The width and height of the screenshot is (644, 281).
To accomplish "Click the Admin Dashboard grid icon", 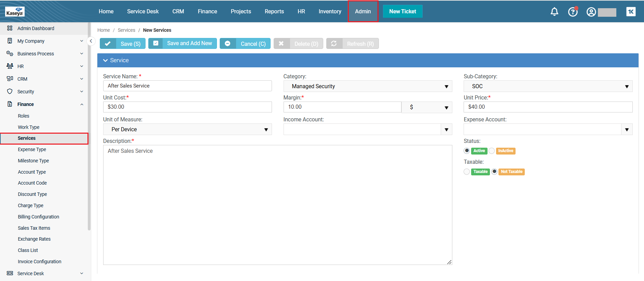I will [x=10, y=28].
